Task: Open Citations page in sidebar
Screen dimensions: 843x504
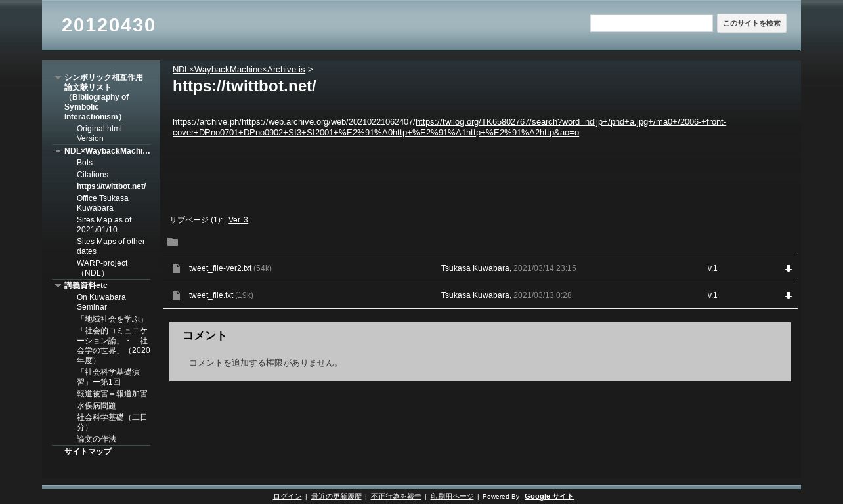Action: tap(93, 175)
